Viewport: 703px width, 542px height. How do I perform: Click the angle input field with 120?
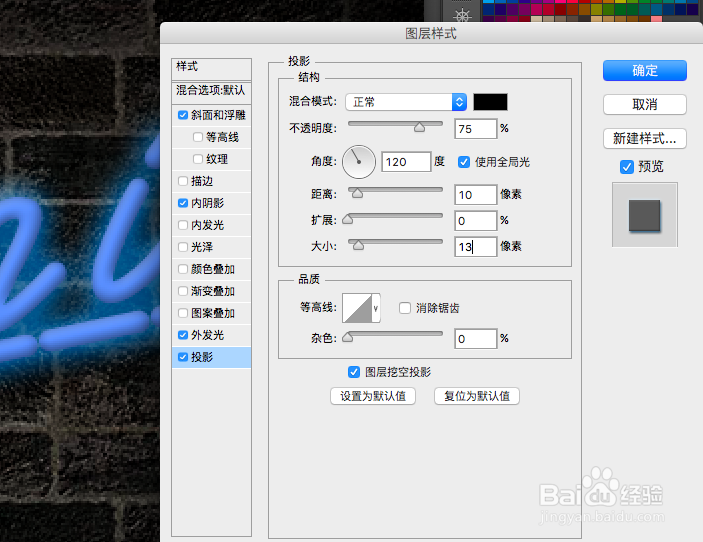click(406, 162)
